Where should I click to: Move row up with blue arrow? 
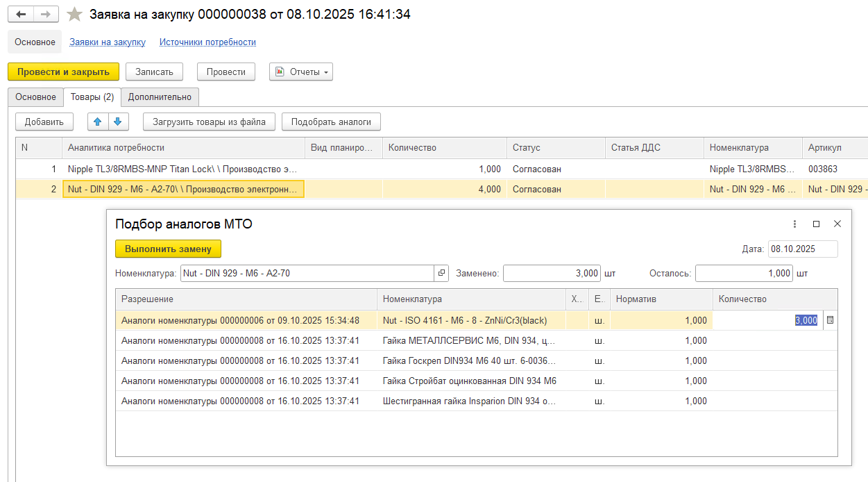tap(98, 122)
